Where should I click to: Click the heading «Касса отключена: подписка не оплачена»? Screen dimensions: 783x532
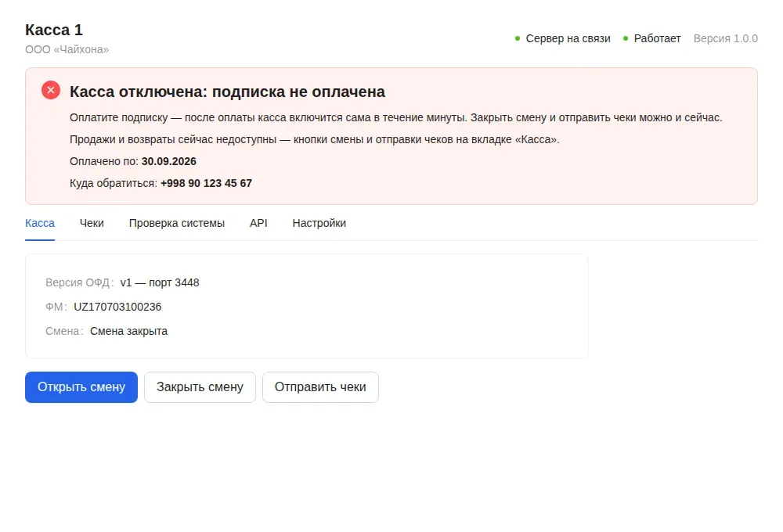coord(227,92)
